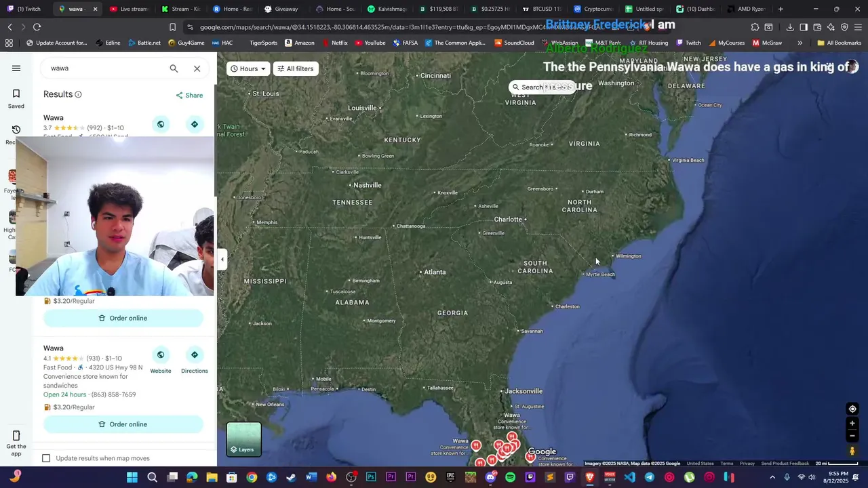Open the Windows Start menu
The image size is (868, 488).
coord(132,477)
